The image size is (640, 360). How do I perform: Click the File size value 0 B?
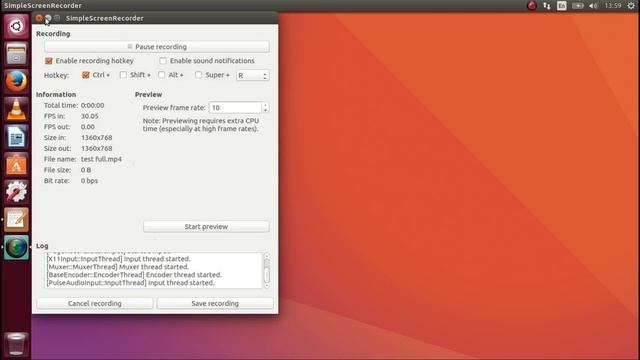pos(86,170)
